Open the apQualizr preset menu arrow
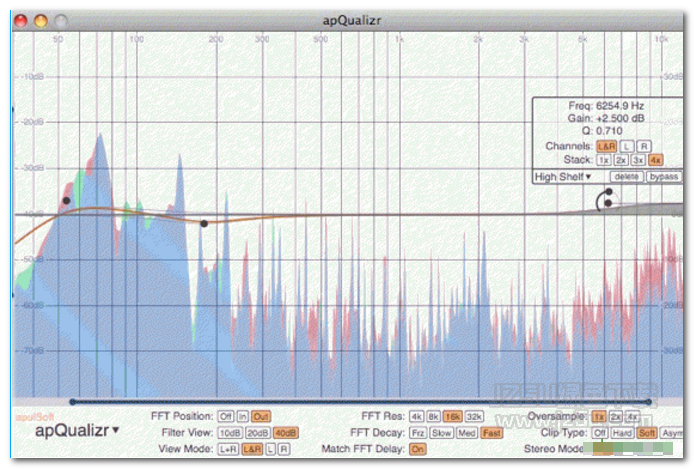This screenshot has width=694, height=469. click(116, 429)
